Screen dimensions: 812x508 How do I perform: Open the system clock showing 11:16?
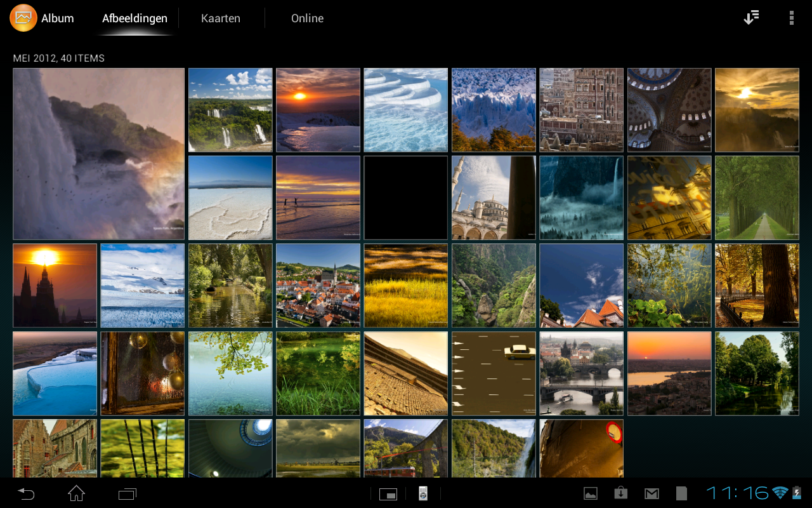pos(737,493)
